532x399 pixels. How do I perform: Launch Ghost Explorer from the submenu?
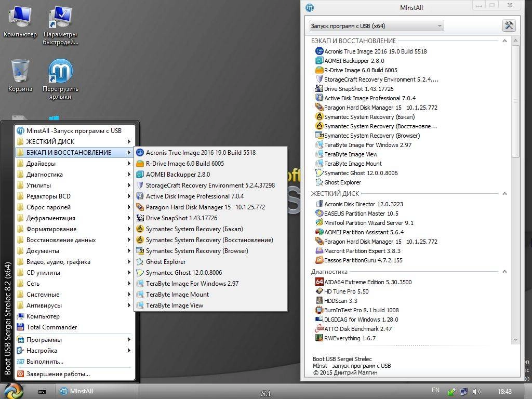point(211,262)
